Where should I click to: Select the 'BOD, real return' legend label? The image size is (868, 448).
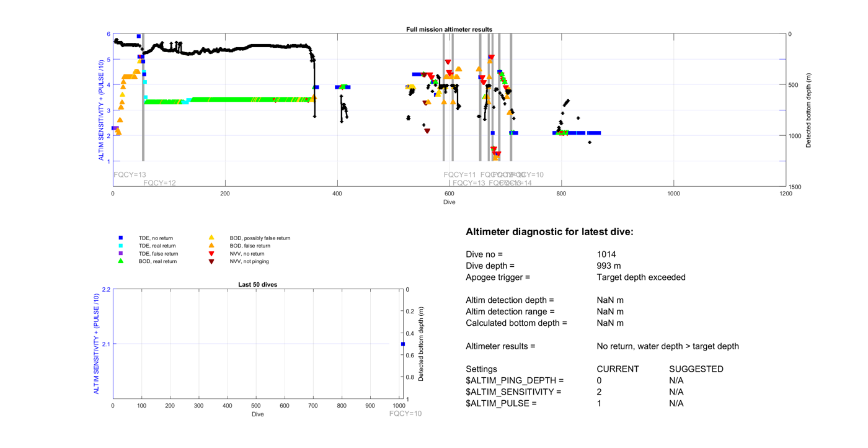(157, 262)
